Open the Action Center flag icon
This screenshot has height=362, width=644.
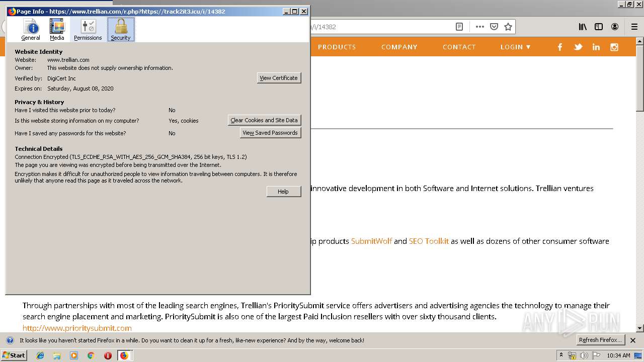(596, 355)
